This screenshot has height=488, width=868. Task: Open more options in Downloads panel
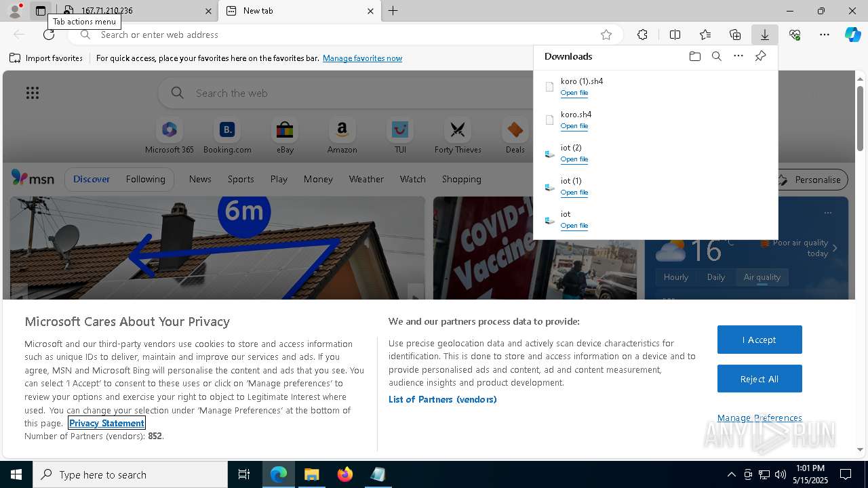pyautogui.click(x=738, y=56)
